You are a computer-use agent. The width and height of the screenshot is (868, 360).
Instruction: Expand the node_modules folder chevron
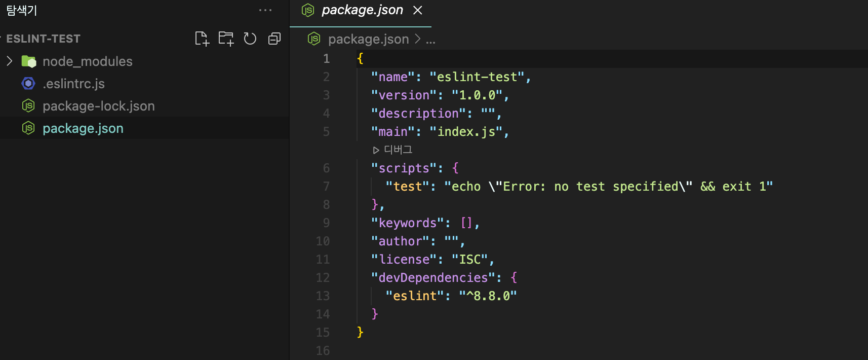click(x=10, y=61)
